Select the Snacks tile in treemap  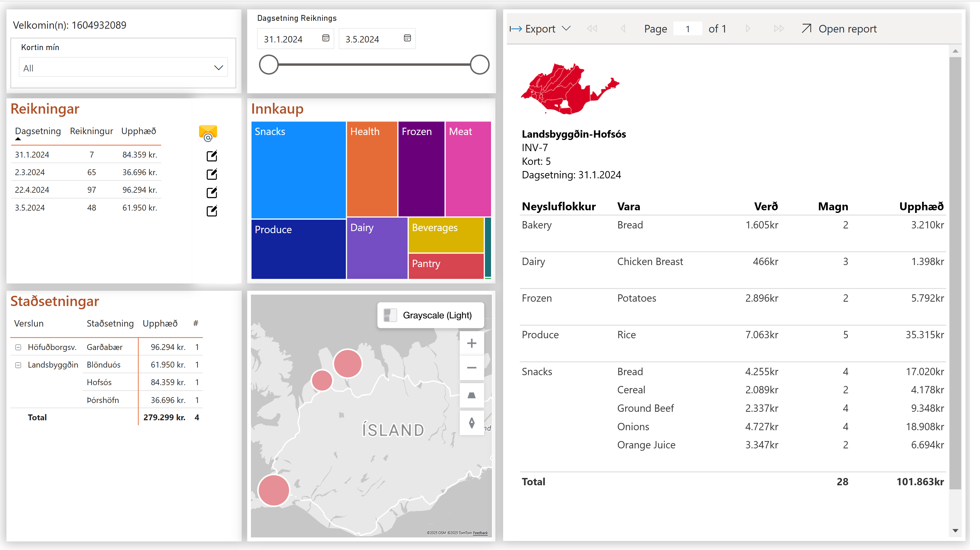[298, 170]
